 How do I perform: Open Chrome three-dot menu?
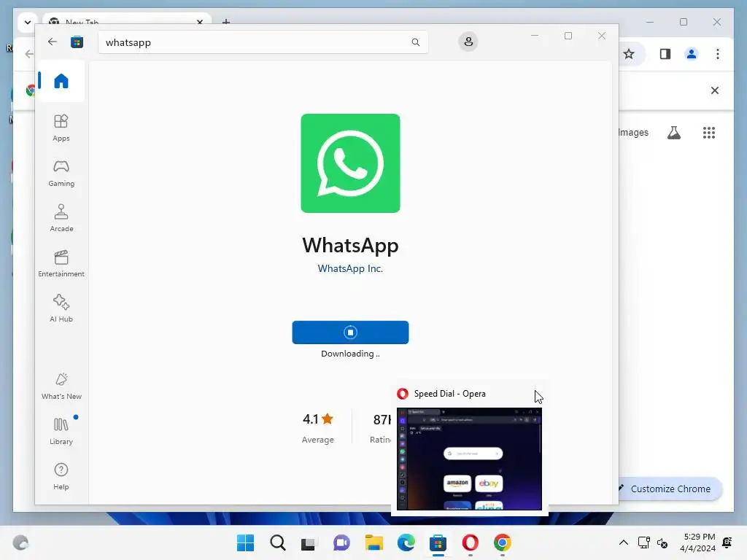[718, 54]
